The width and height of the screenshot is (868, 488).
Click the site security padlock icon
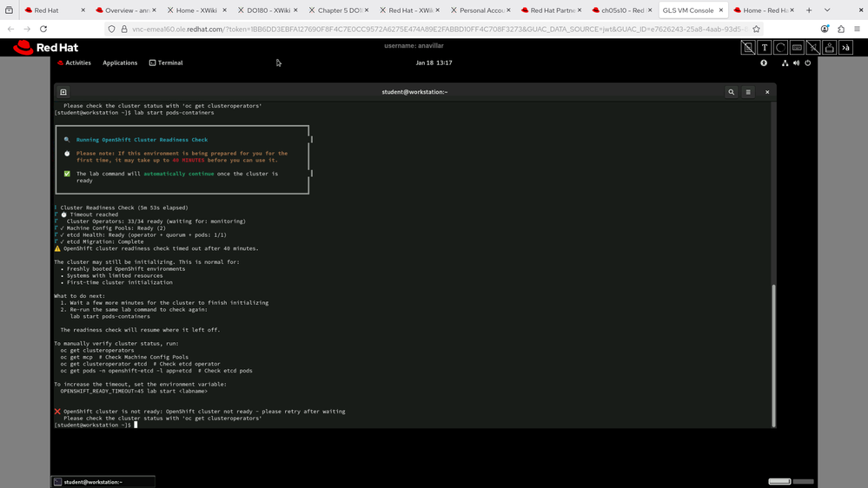pyautogui.click(x=124, y=29)
